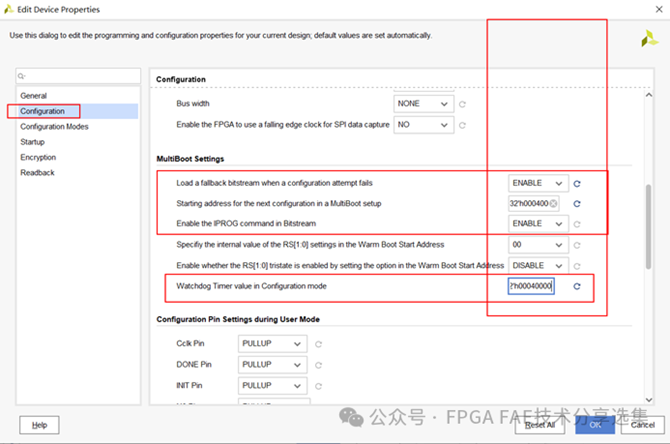The image size is (670, 444).
Task: Clear the starting address field with the X icon
Action: tap(553, 203)
